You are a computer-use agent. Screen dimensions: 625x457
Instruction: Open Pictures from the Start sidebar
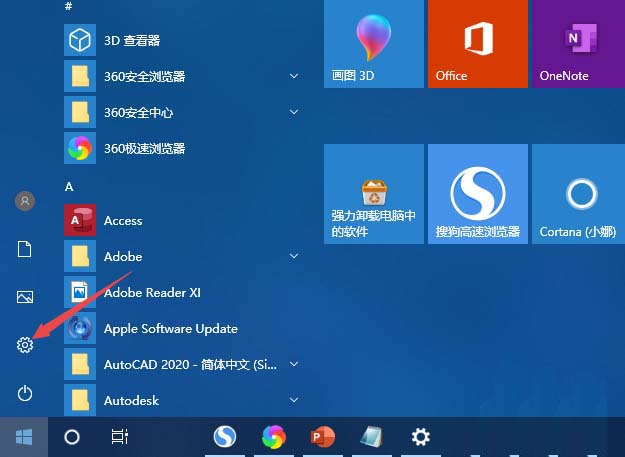tap(25, 297)
